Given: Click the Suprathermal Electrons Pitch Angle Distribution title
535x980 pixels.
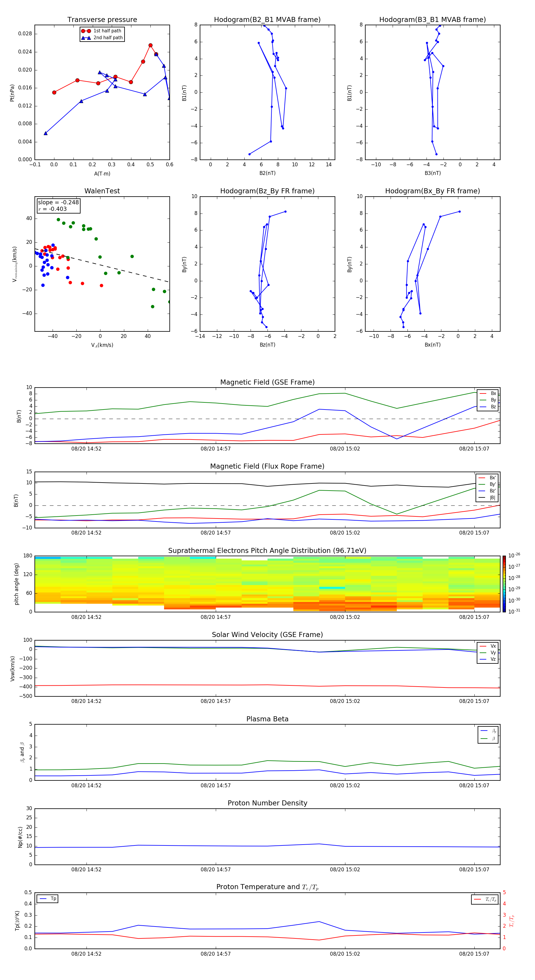Looking at the screenshot, I should (267, 551).
